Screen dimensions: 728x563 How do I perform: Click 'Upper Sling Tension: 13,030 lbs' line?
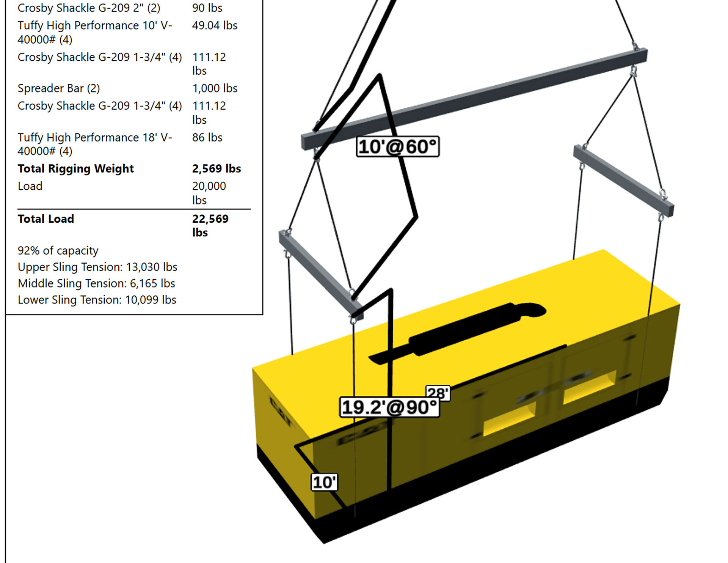coord(97,267)
